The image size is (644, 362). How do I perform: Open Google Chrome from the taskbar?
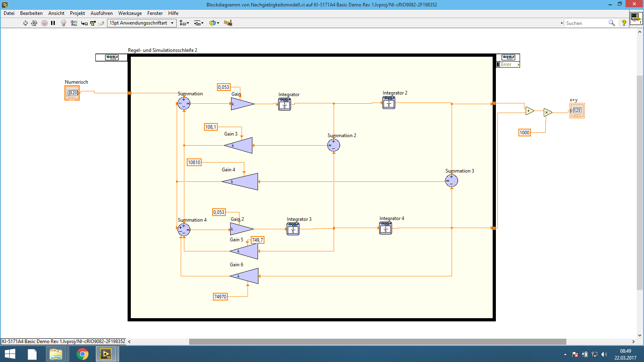coord(83,354)
